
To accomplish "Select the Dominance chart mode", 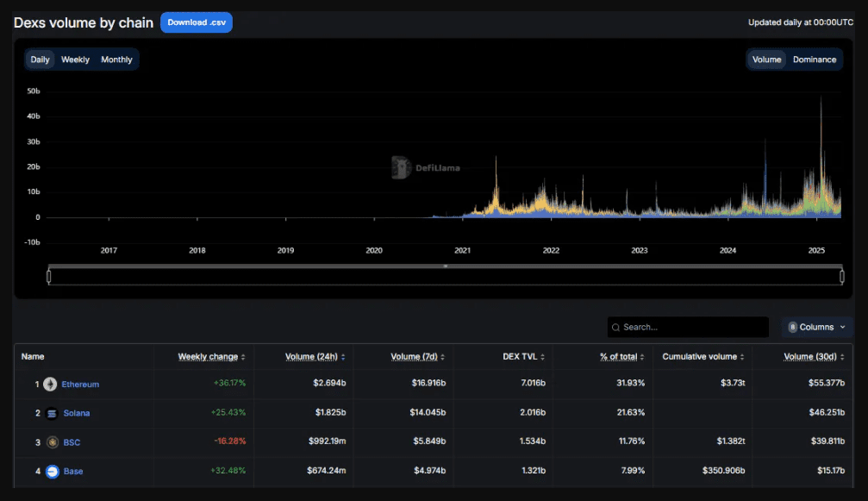I will 815,59.
